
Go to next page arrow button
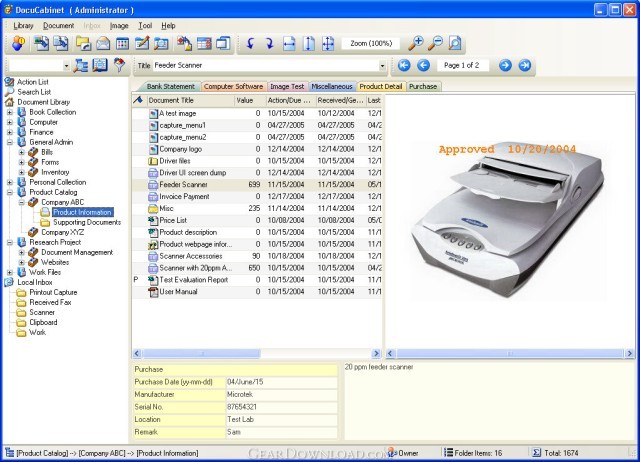point(505,65)
